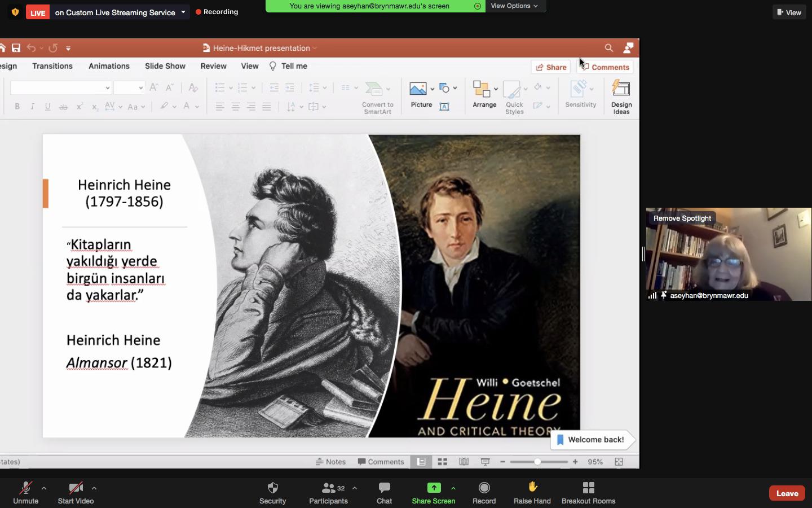Click the aseyhan@brynmawr.edu video thumbnail
The width and height of the screenshot is (812, 508).
coord(729,254)
